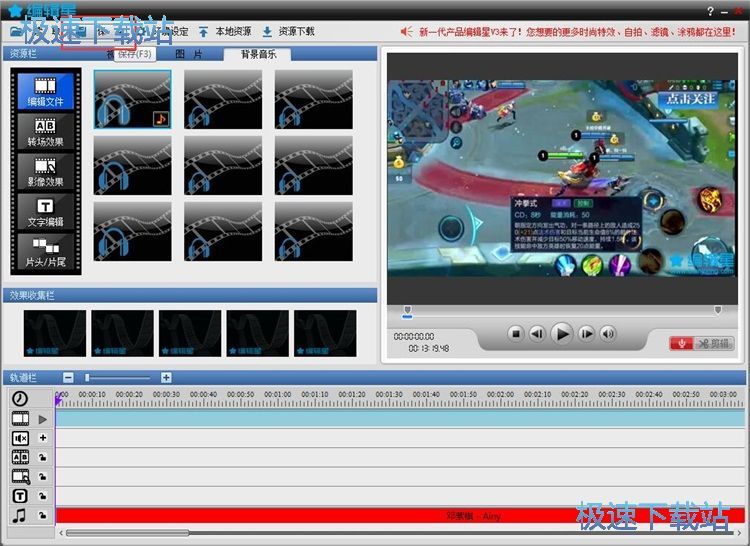
Task: Open the red V3 product announcement link
Action: 578,32
